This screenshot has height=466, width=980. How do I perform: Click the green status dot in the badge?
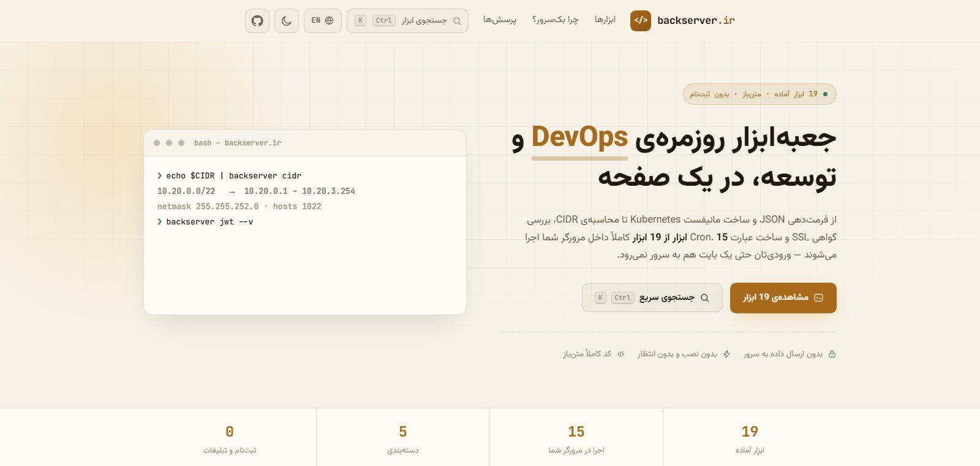pos(826,94)
